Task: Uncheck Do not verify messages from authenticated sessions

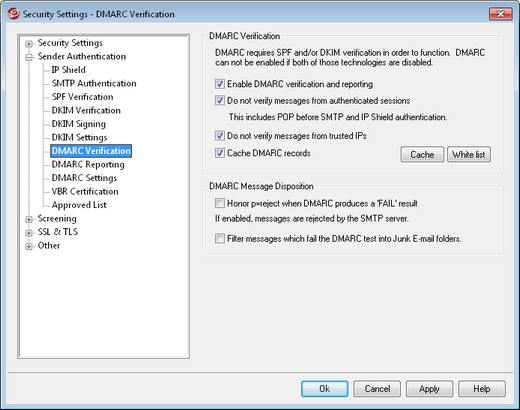Action: pos(220,100)
